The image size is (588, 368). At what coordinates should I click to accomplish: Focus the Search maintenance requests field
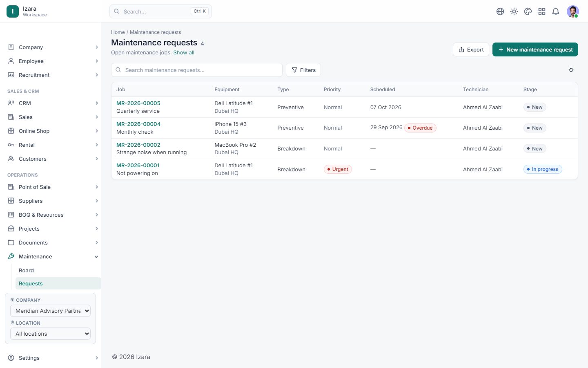pyautogui.click(x=197, y=70)
